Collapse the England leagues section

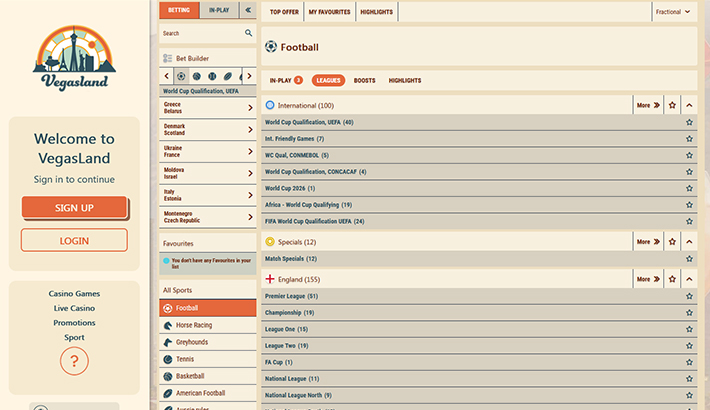pos(689,279)
